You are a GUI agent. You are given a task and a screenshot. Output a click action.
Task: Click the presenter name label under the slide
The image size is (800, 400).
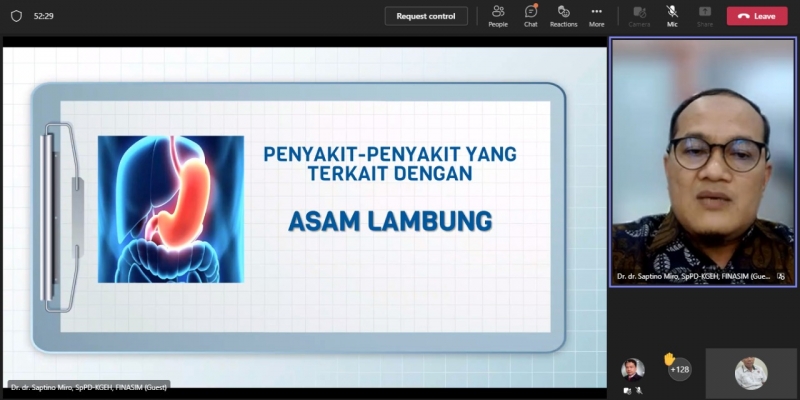88,386
